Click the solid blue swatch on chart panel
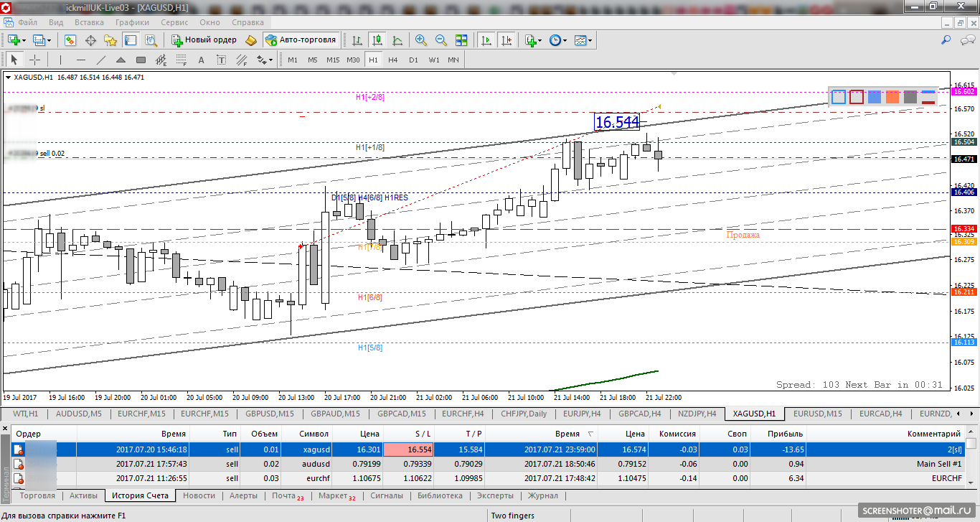The image size is (980, 522). coord(875,97)
